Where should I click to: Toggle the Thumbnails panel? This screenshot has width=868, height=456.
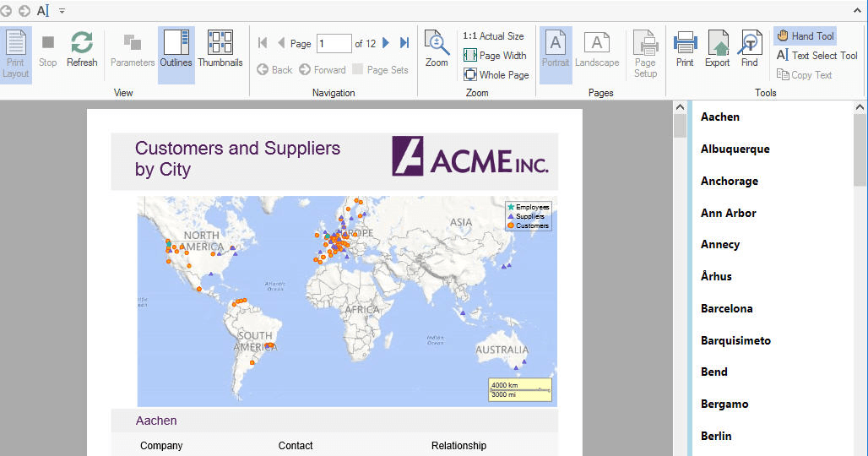click(220, 51)
